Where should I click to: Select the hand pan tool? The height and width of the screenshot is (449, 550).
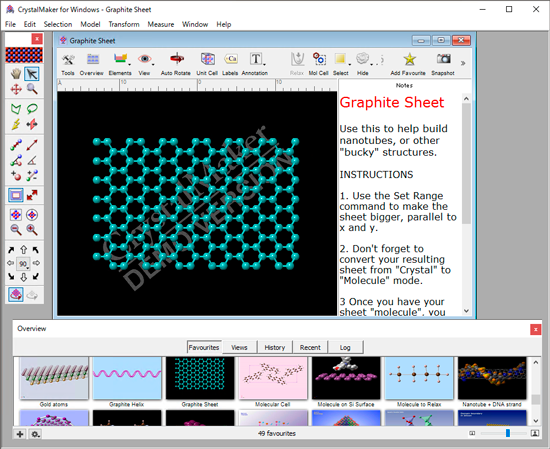click(x=16, y=74)
